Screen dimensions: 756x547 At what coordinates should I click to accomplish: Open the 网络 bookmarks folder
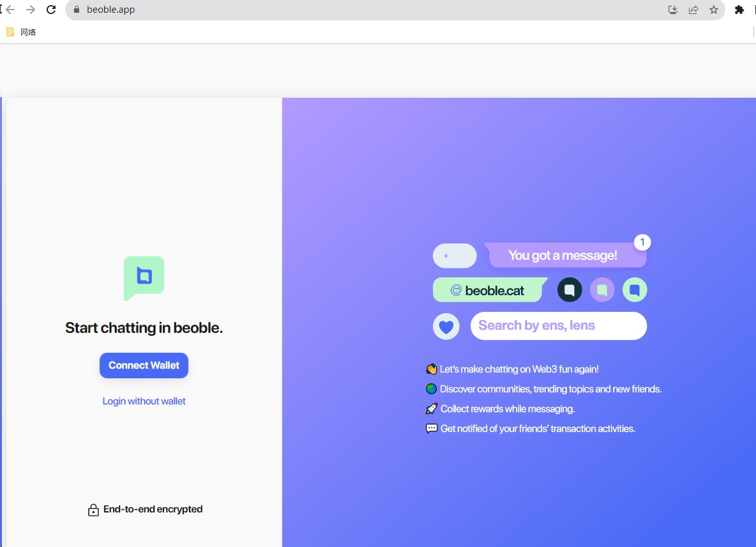pyautogui.click(x=21, y=33)
